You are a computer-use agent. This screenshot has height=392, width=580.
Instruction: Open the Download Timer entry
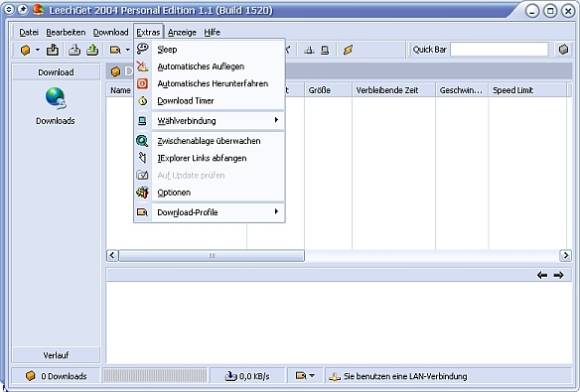(x=209, y=101)
